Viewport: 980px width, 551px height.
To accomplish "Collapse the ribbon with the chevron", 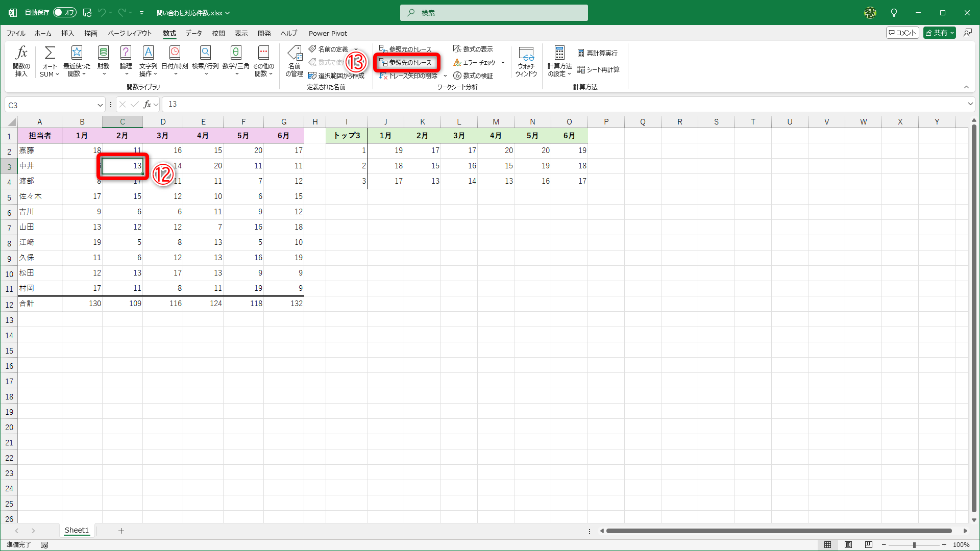I will pyautogui.click(x=966, y=87).
